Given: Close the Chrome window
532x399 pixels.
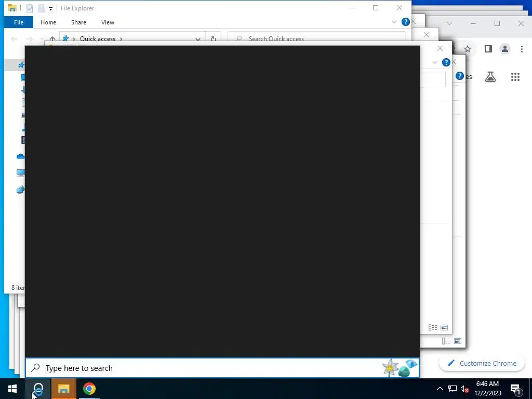Looking at the screenshot, I should pyautogui.click(x=521, y=23).
